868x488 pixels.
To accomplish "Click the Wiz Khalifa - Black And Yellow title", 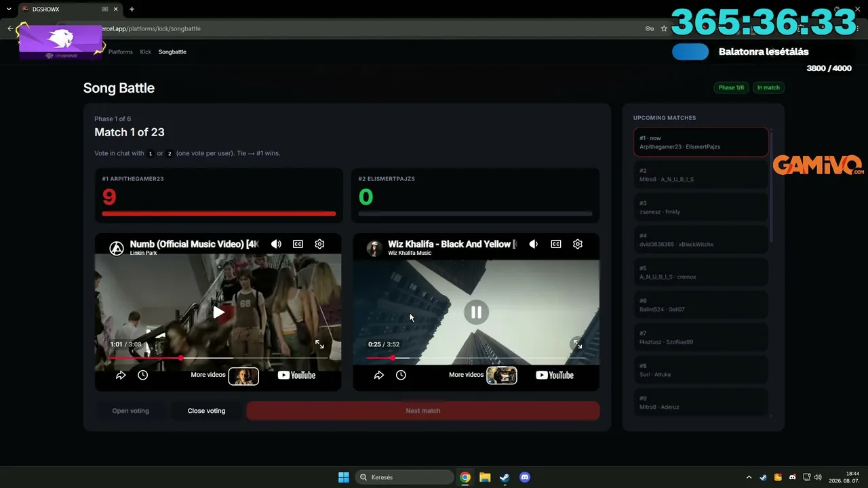I will pyautogui.click(x=453, y=244).
